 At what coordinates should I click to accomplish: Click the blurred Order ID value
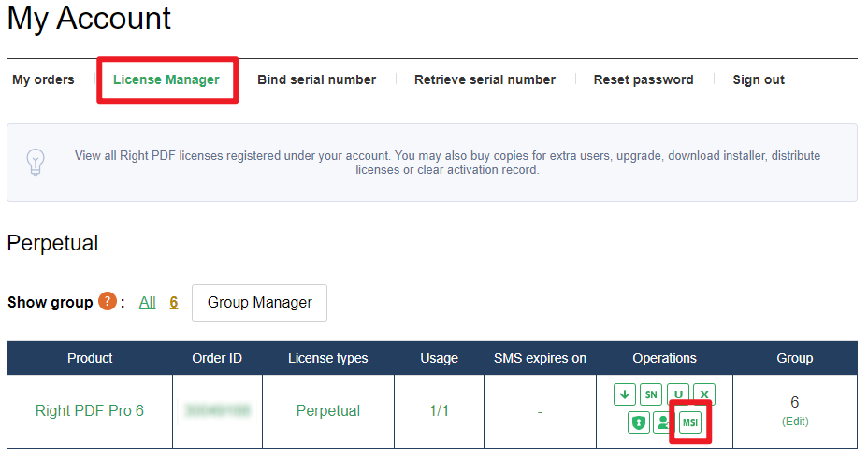click(x=218, y=410)
